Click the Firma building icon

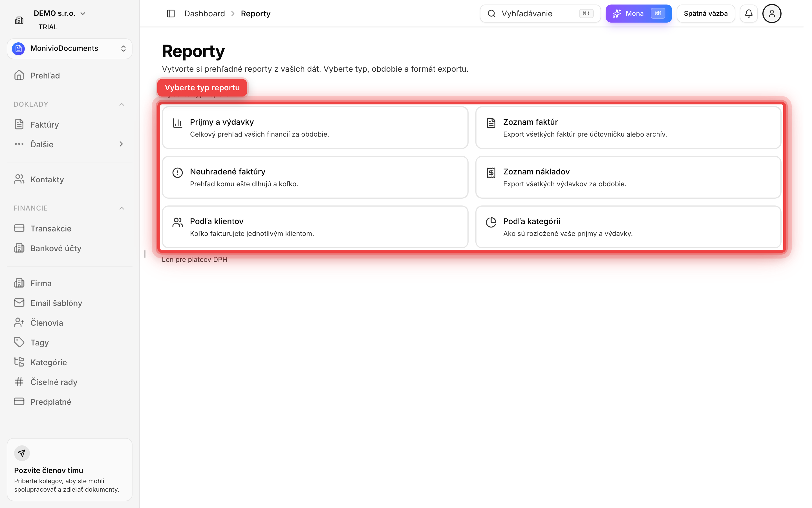click(19, 283)
